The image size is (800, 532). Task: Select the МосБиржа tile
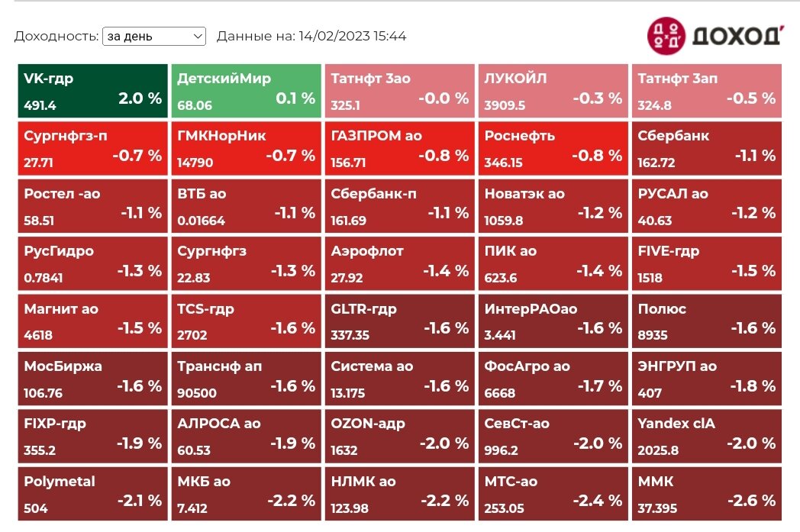click(93, 379)
